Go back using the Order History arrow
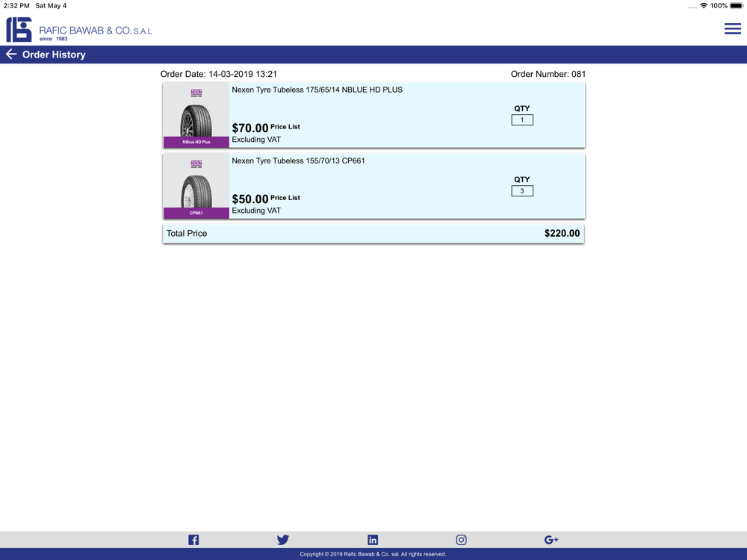Image resolution: width=747 pixels, height=560 pixels. coord(11,55)
